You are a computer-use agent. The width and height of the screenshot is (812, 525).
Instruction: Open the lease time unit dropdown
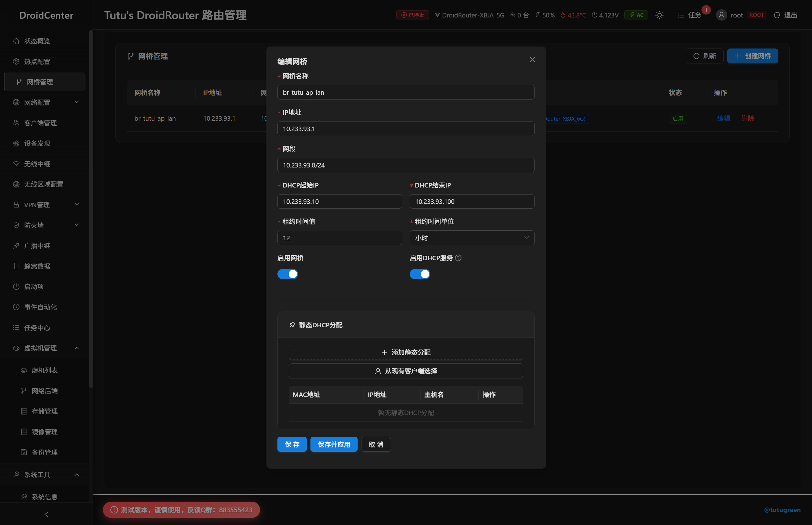coord(472,238)
